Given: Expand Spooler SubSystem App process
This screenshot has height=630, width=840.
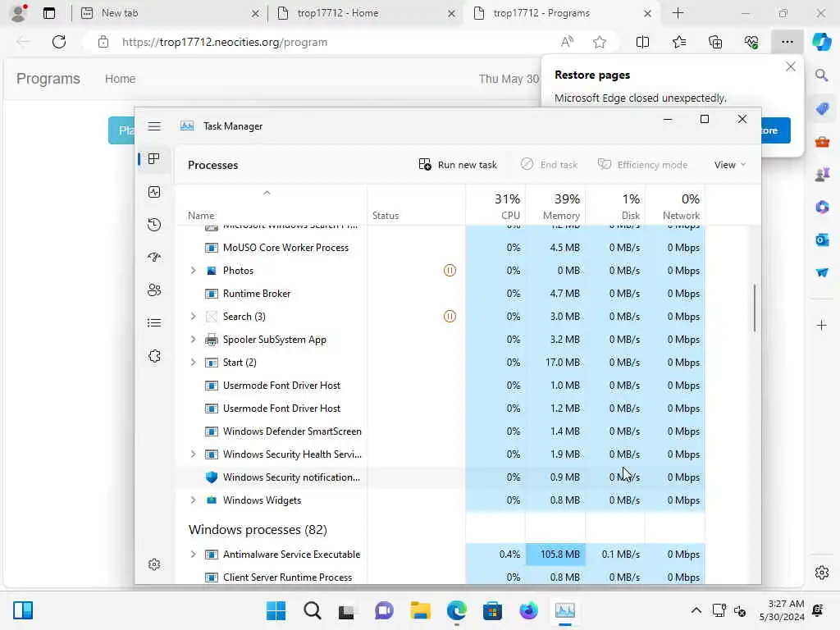Looking at the screenshot, I should [194, 340].
